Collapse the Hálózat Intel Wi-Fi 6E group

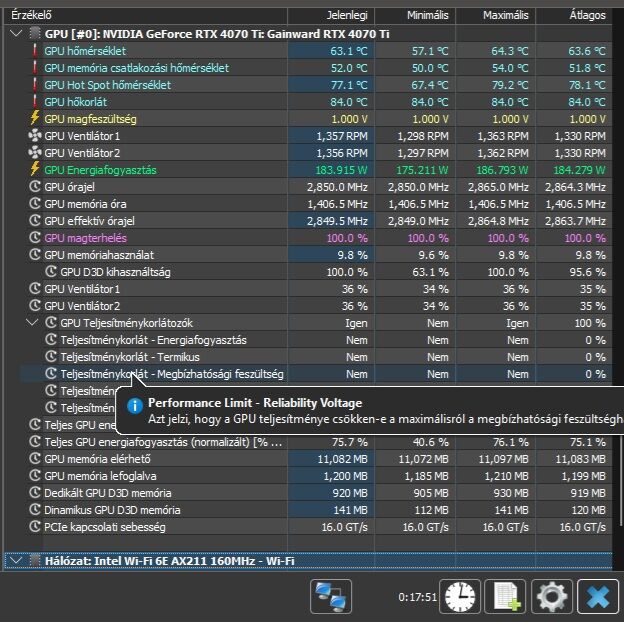pos(16,561)
